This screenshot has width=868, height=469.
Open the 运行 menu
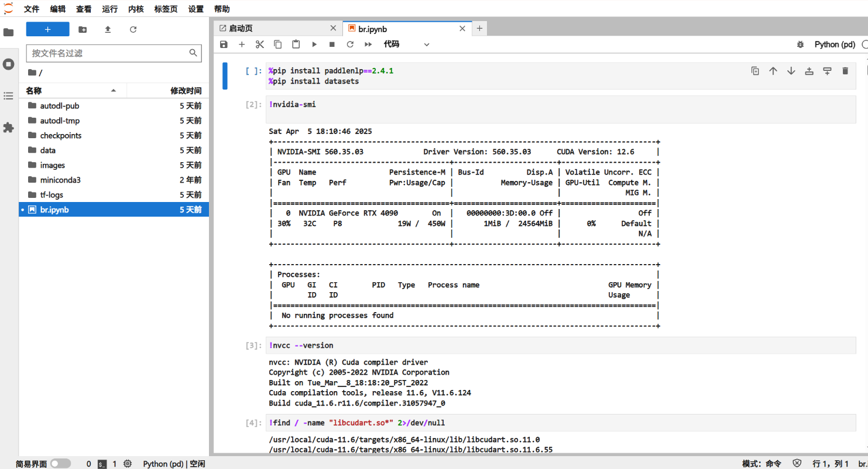coord(109,9)
